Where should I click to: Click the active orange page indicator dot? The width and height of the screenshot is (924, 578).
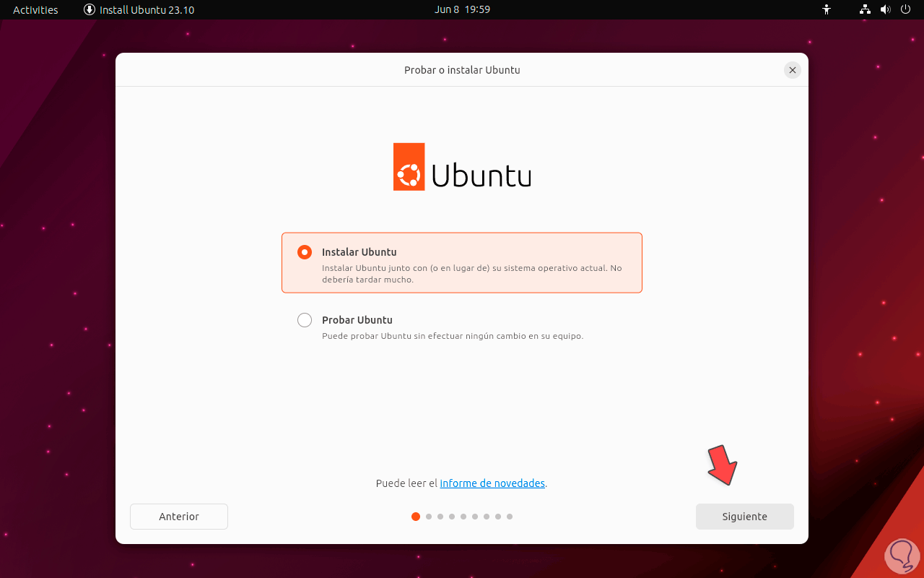[416, 517]
